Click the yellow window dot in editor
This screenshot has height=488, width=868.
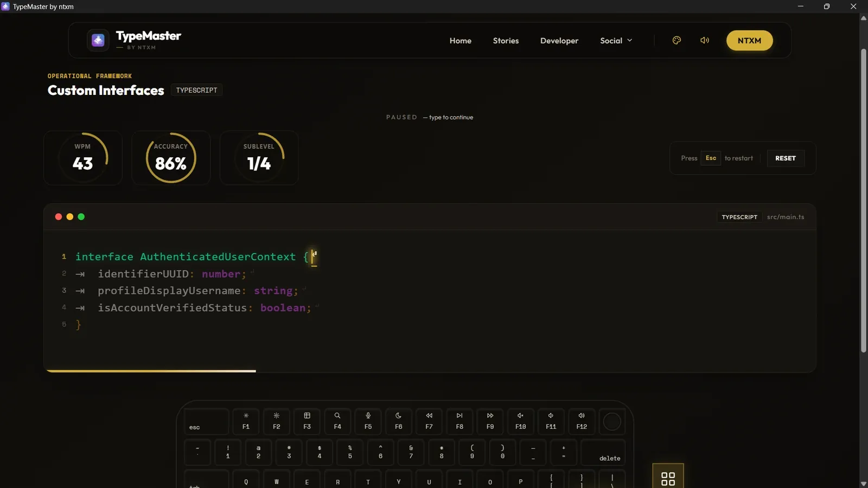70,217
